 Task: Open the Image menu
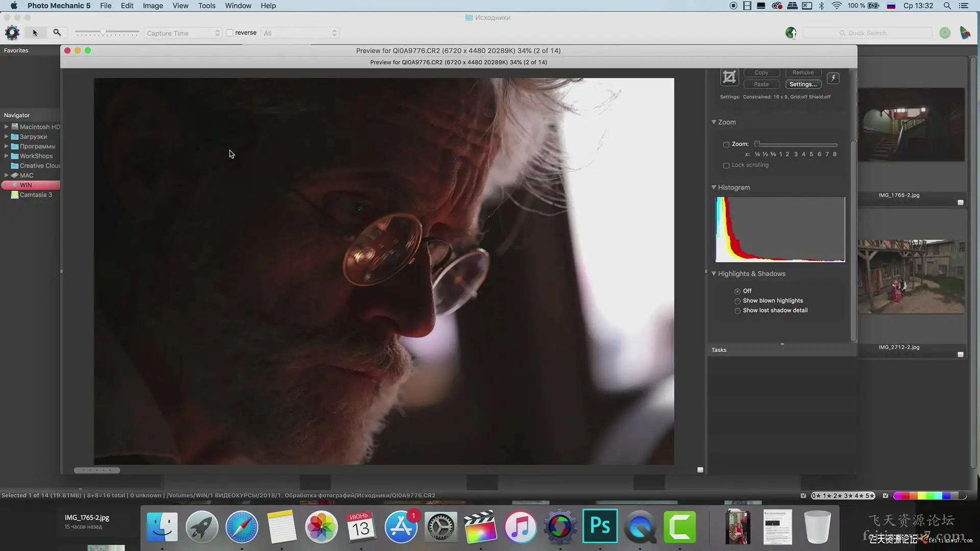[153, 6]
